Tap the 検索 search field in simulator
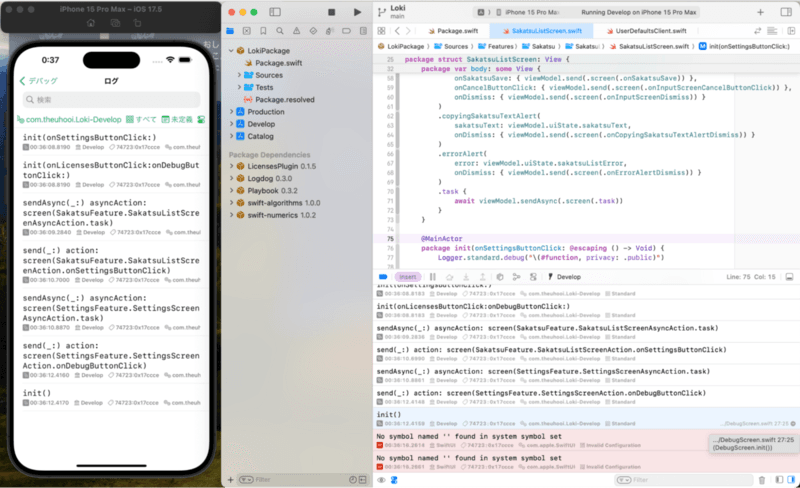This screenshot has width=800, height=488. coord(111,100)
